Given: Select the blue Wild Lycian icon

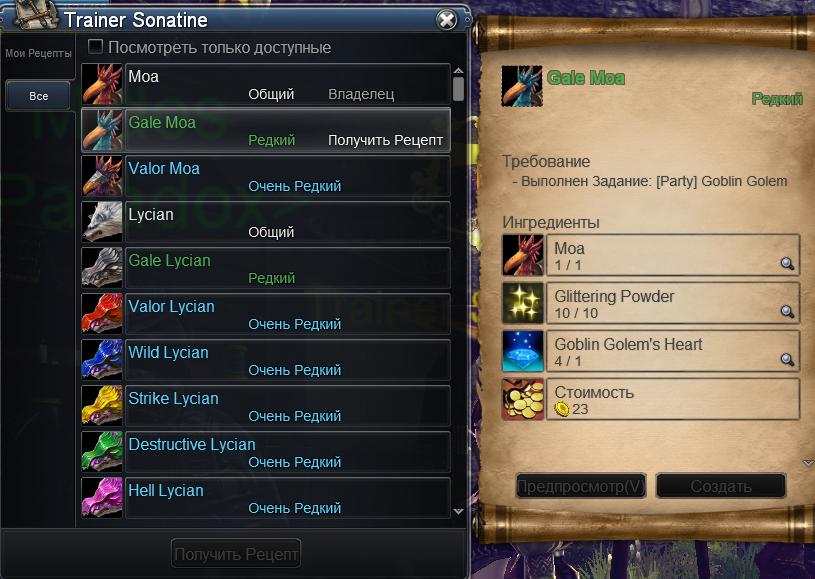Looking at the screenshot, I should coord(102,360).
